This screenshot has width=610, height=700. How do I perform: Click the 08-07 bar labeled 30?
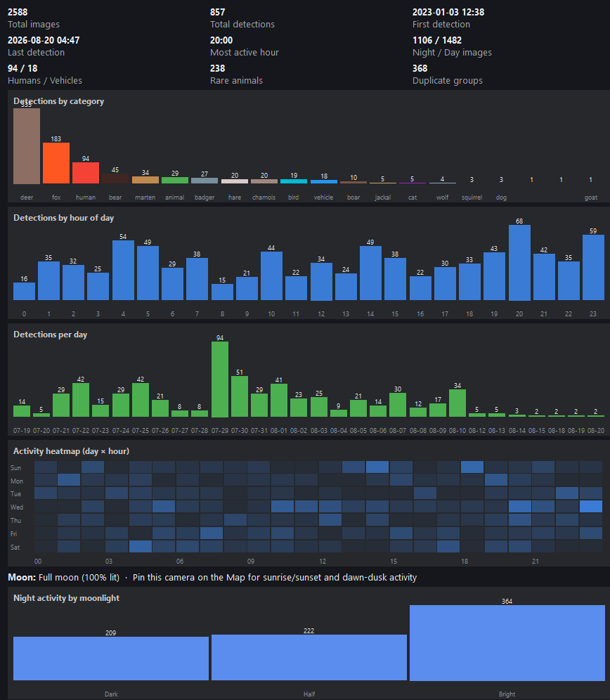(398, 405)
